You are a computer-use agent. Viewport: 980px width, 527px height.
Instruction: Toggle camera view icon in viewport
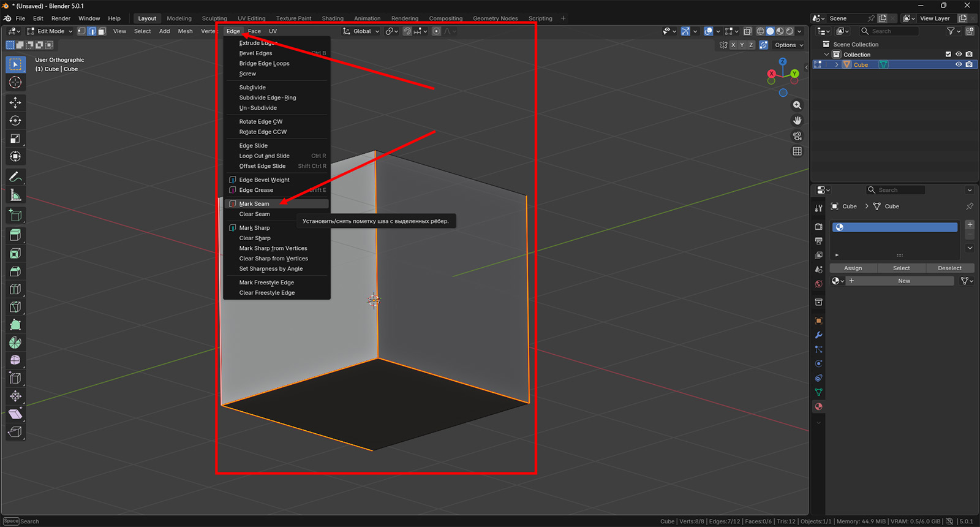(797, 136)
